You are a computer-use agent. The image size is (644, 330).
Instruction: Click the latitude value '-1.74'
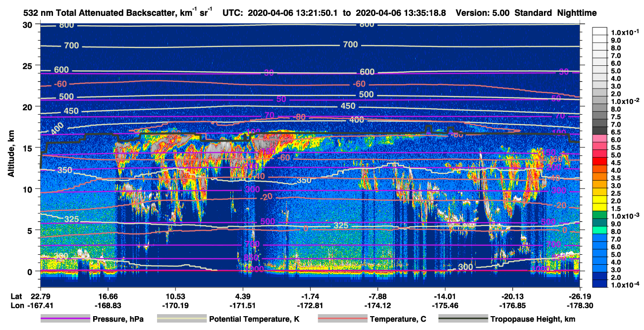pyautogui.click(x=310, y=296)
